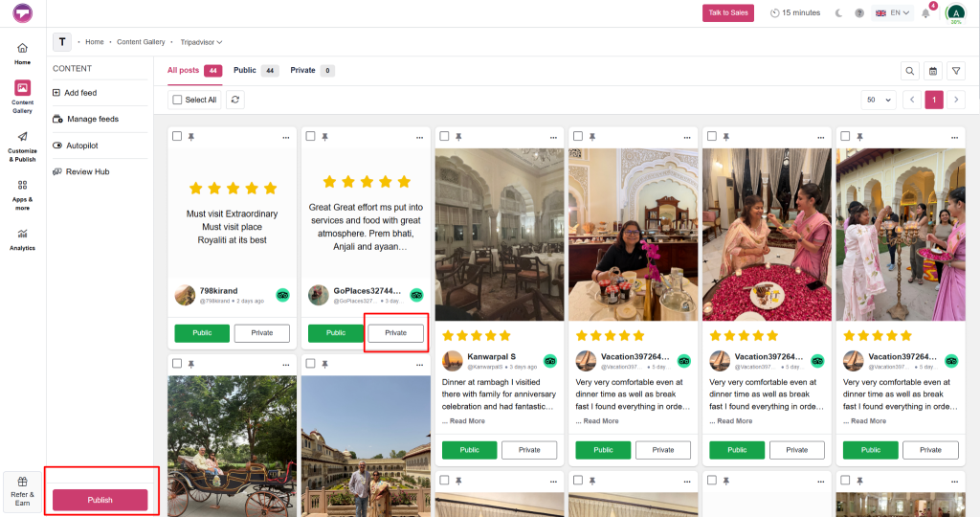
Task: Expand the Tripadvisor breadcrumb dropdown
Action: point(201,42)
